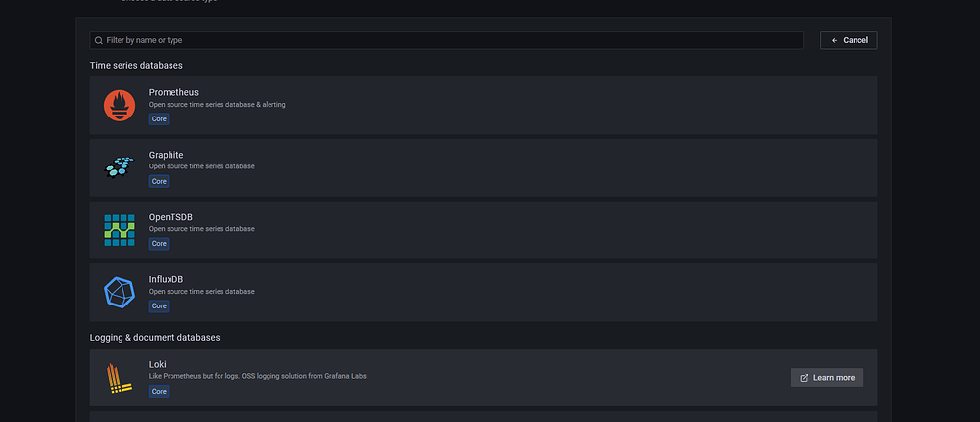Click the Prometheus flame logo icon
This screenshot has width=980, height=422.
(x=120, y=106)
